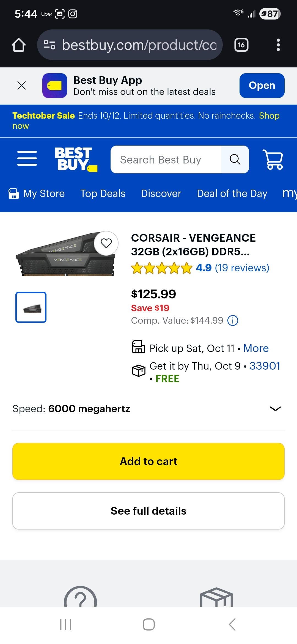Click the search magnifier icon
297x644 pixels.
(x=235, y=159)
